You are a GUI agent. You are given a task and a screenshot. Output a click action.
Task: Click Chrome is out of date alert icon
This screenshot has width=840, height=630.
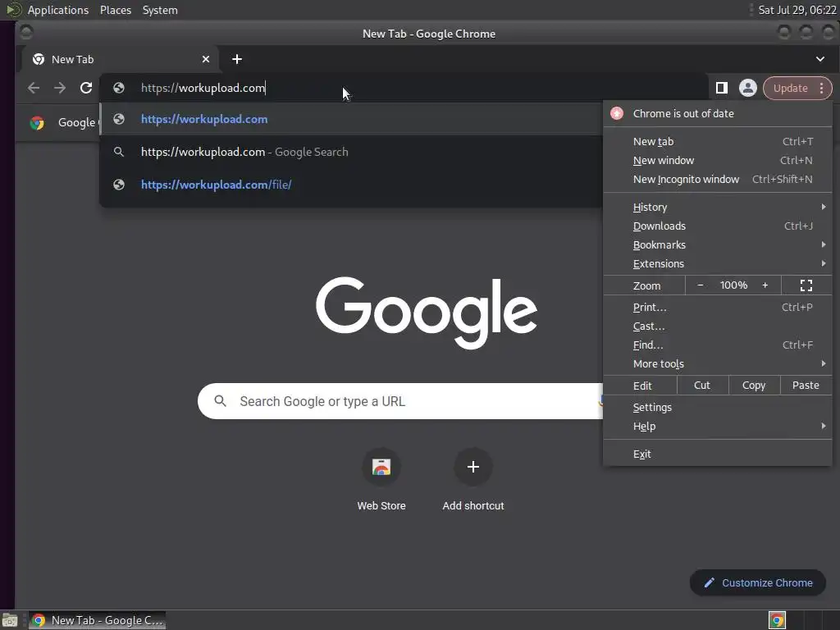(617, 113)
